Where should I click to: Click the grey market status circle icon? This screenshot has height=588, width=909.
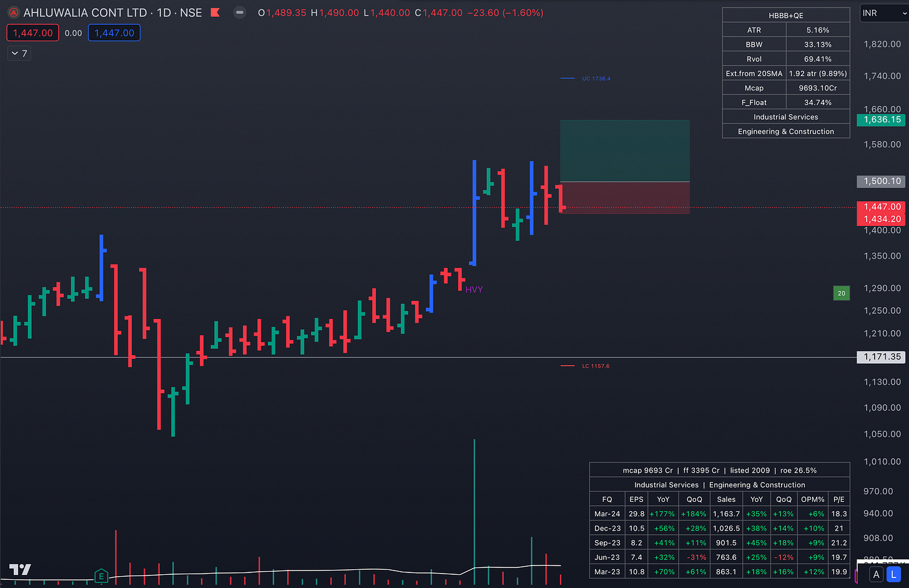(x=240, y=12)
